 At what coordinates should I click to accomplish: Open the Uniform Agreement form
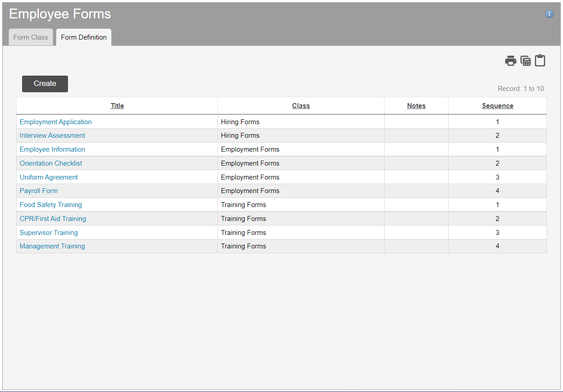tap(49, 177)
